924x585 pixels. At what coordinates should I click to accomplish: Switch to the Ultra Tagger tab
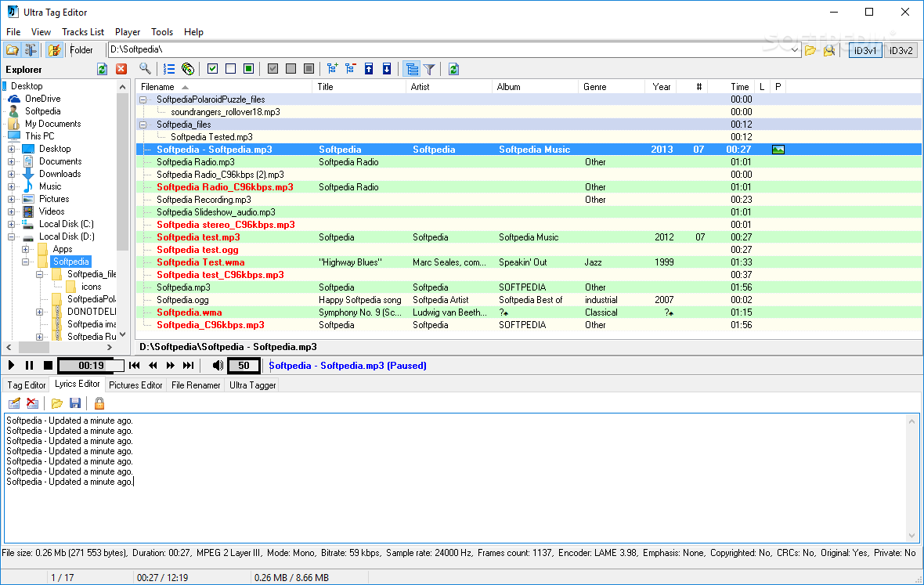253,385
